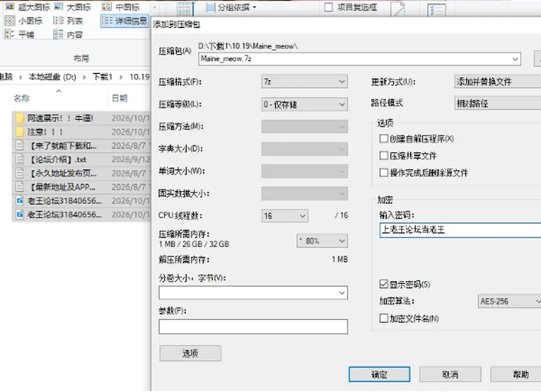Open 加密算法 AES-256 dropdown
This screenshot has height=392, width=541.
509,301
